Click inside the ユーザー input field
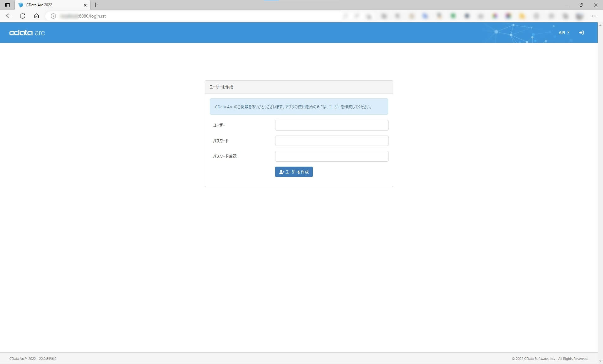Viewport: 603px width, 364px height. point(332,125)
